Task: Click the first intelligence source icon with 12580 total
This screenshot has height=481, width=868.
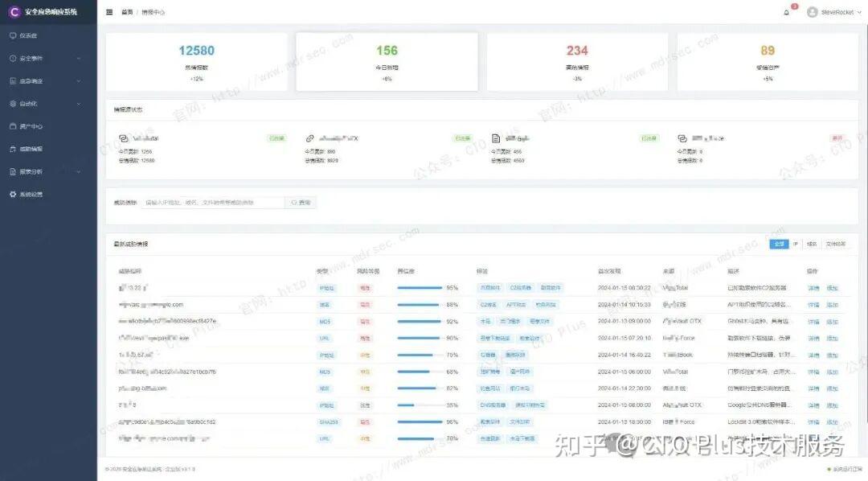Action: pyautogui.click(x=124, y=138)
